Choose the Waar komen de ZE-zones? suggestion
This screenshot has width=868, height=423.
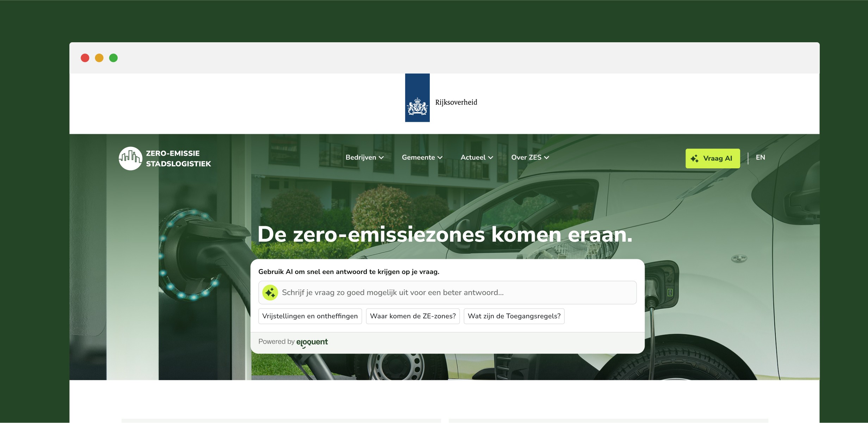click(413, 316)
